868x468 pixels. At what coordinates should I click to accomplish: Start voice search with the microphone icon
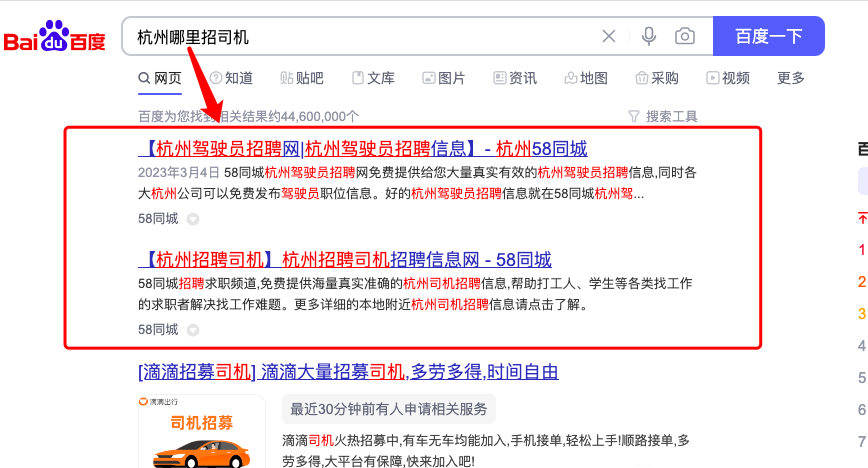pos(649,37)
